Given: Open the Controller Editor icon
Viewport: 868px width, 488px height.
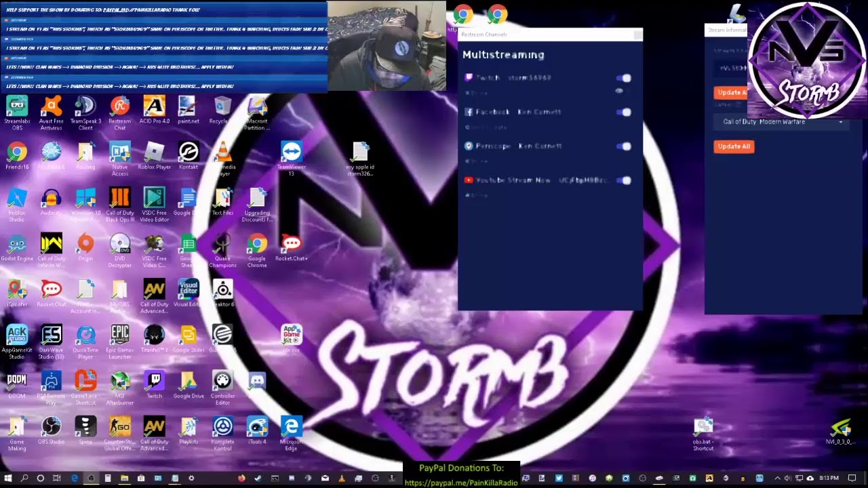Looking at the screenshot, I should click(222, 389).
